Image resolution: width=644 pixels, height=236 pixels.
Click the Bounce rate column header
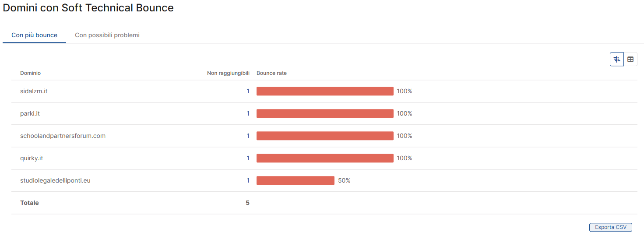click(271, 73)
